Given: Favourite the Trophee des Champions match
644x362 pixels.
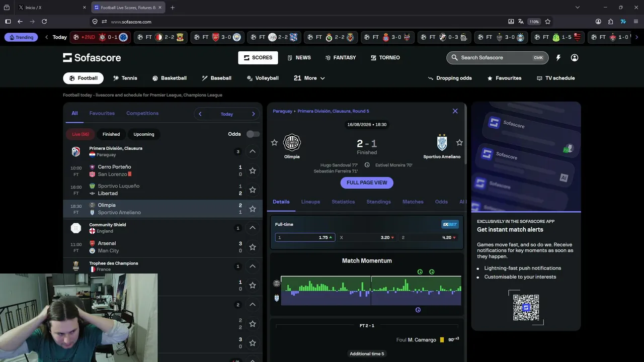Looking at the screenshot, I should click(x=253, y=286).
